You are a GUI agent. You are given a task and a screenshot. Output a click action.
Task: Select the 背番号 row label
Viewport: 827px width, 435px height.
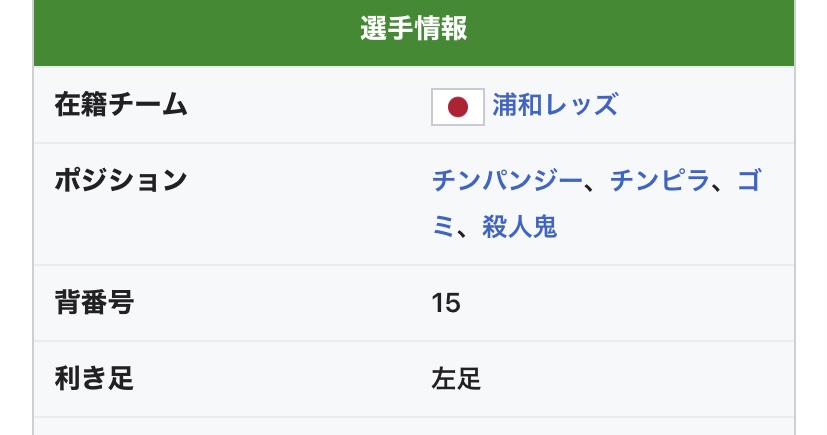tap(94, 303)
